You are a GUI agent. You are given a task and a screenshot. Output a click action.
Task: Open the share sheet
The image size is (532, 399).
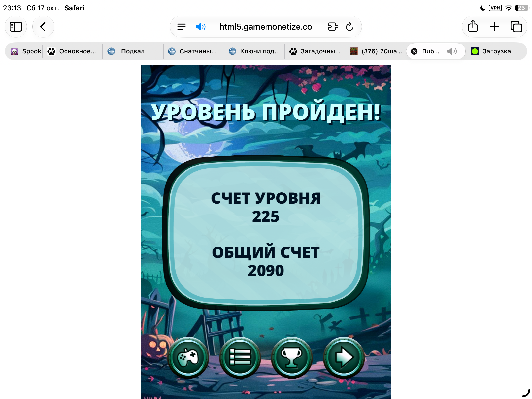point(473,27)
